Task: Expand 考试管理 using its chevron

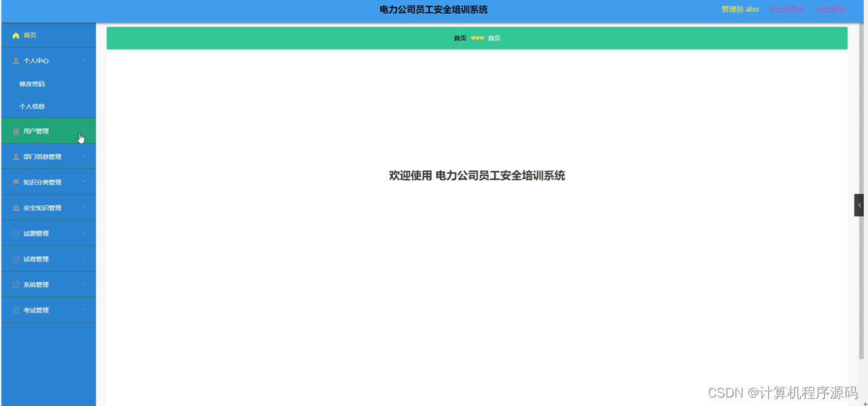Action: click(84, 310)
